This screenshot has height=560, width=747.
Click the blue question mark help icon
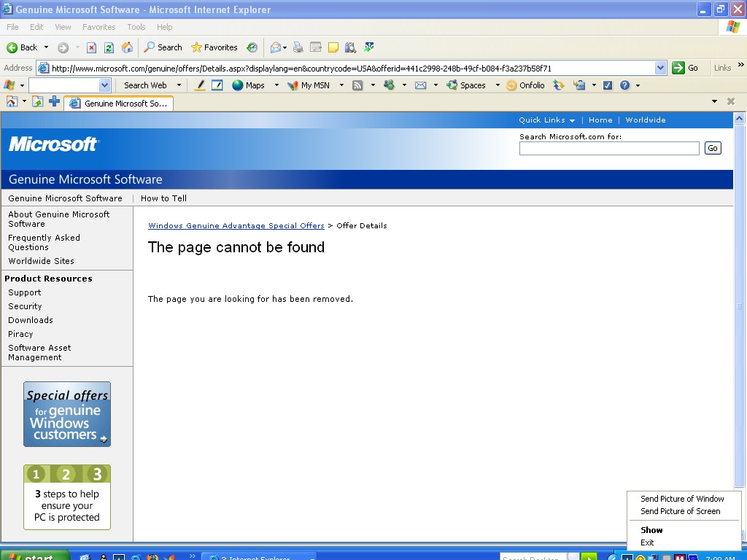[x=624, y=85]
